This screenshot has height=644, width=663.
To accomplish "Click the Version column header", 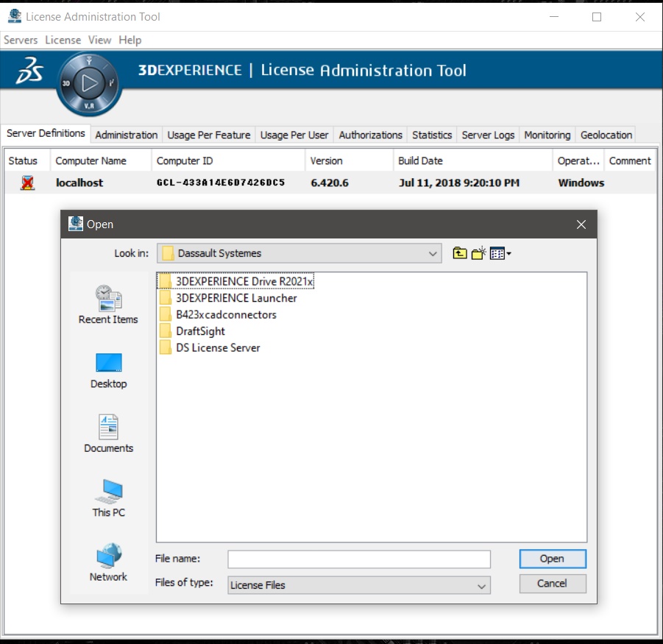I will point(349,161).
